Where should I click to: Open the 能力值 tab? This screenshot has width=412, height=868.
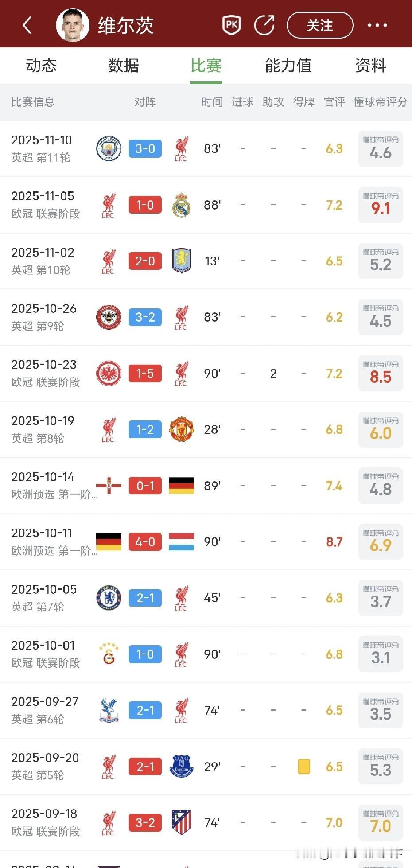click(288, 66)
